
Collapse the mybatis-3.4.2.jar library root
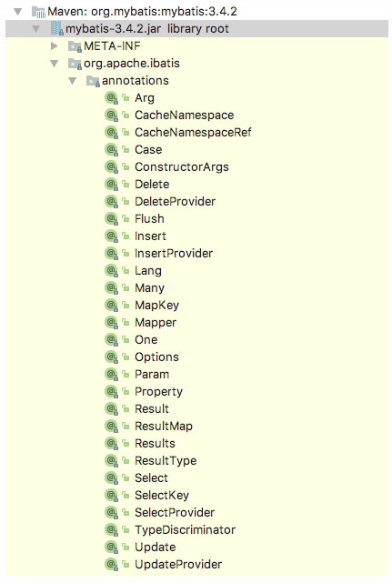click(36, 29)
